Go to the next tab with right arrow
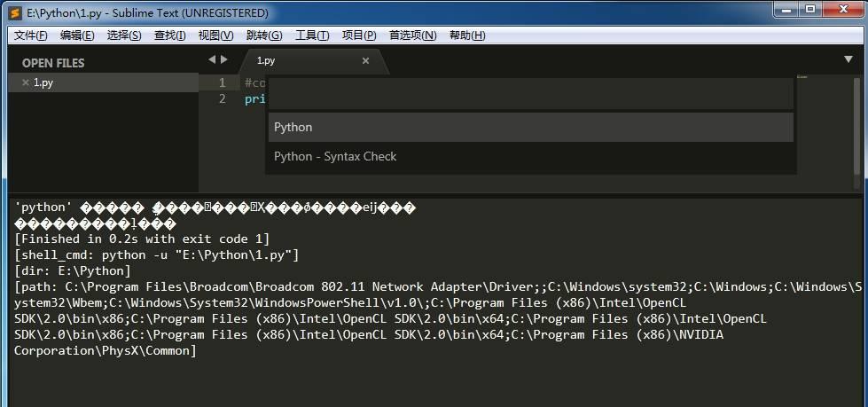Image resolution: width=868 pixels, height=407 pixels. (x=224, y=59)
